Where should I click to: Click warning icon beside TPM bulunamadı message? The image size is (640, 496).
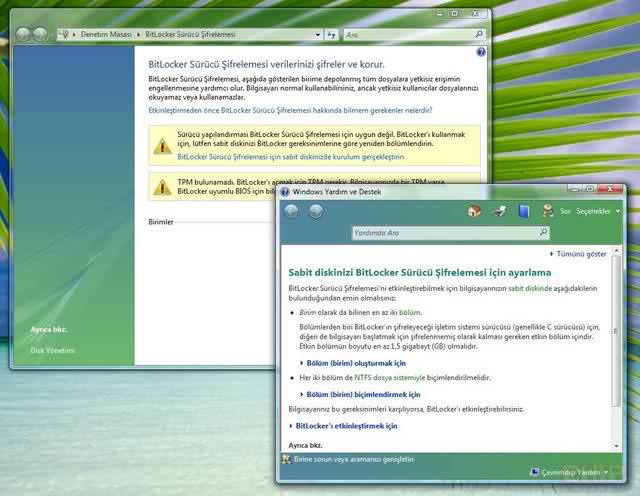162,187
